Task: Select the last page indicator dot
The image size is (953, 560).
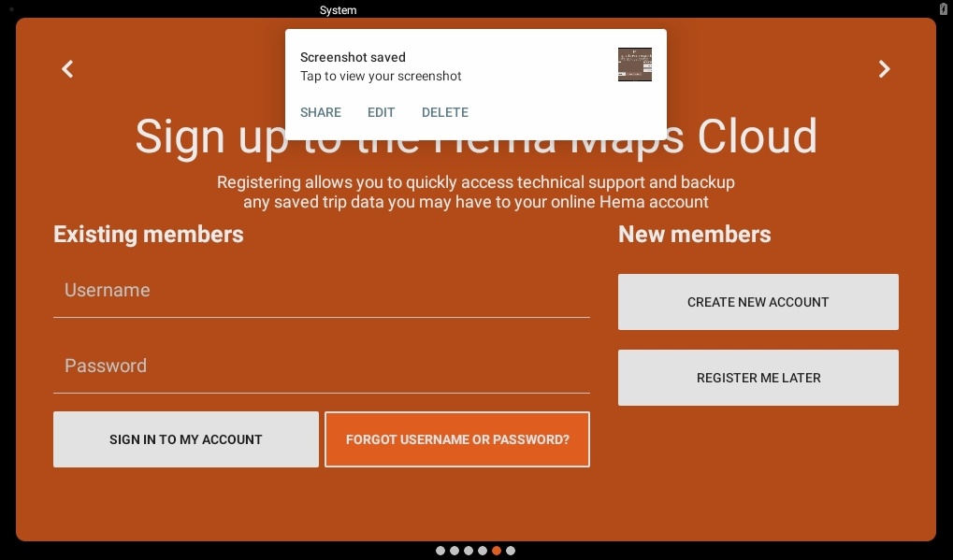Action: click(511, 551)
